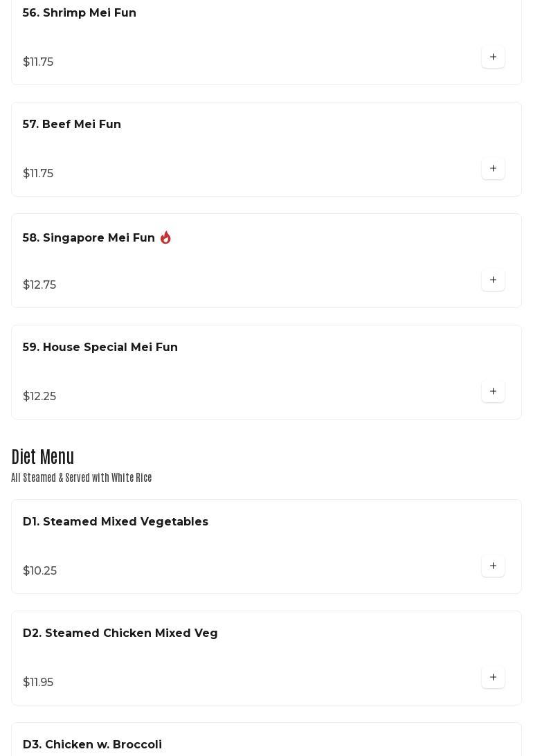Add Singapore Mei Fun using plus icon
533x756 pixels.
tap(493, 280)
